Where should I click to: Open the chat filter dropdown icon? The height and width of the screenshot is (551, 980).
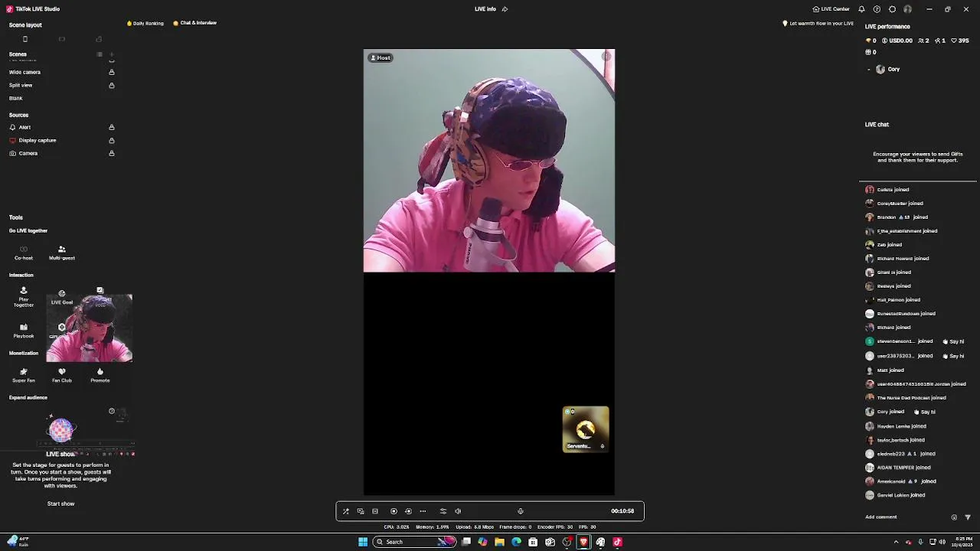(967, 517)
